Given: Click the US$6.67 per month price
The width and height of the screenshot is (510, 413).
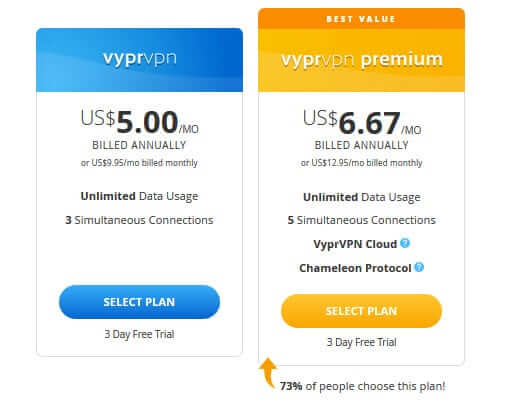Looking at the screenshot, I should coord(362,123).
